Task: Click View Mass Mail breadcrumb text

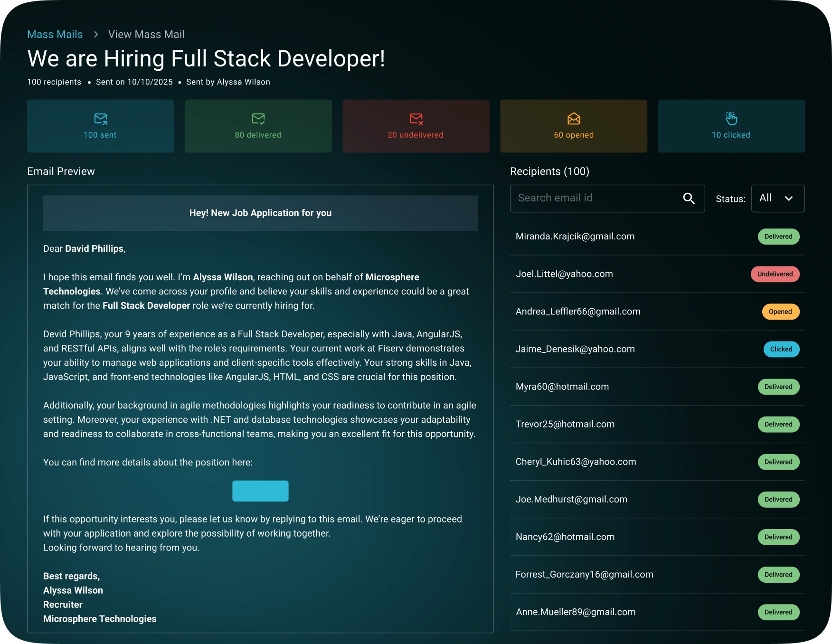Action: (x=146, y=34)
